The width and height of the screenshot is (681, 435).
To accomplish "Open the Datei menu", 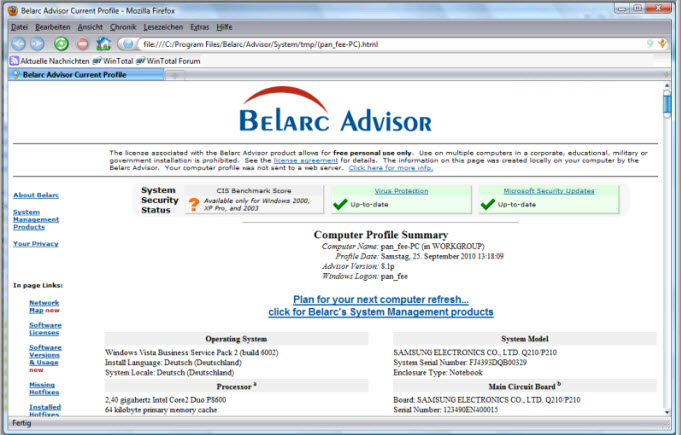I will 20,27.
